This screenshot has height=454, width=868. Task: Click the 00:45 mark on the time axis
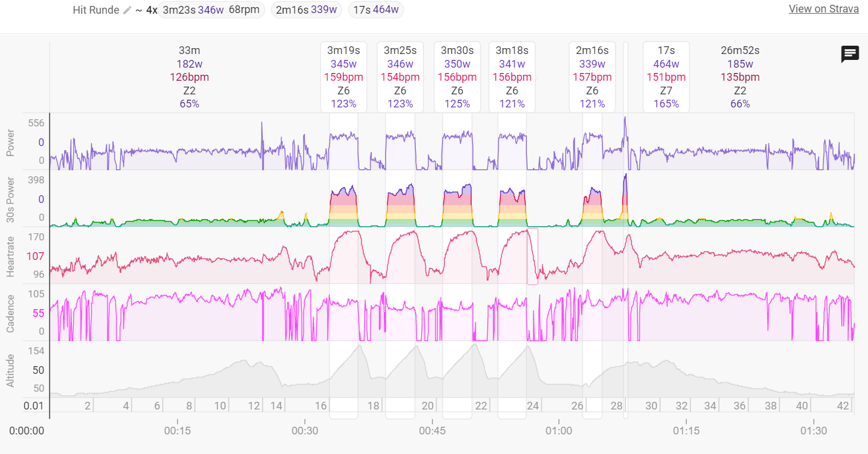click(x=432, y=430)
